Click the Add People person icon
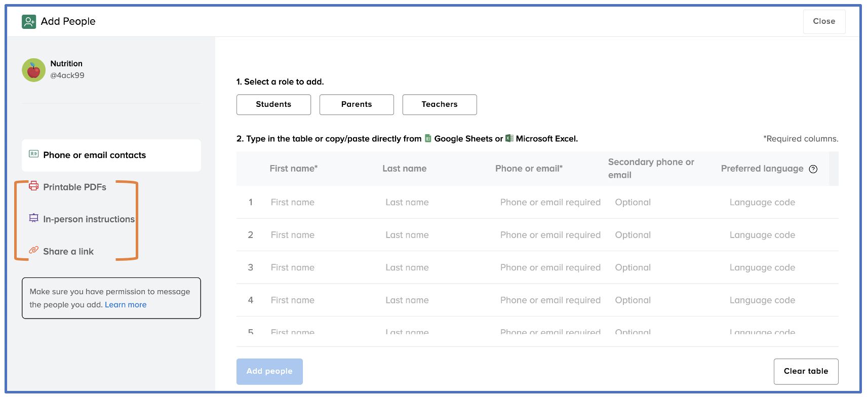The width and height of the screenshot is (868, 397). pos(29,22)
